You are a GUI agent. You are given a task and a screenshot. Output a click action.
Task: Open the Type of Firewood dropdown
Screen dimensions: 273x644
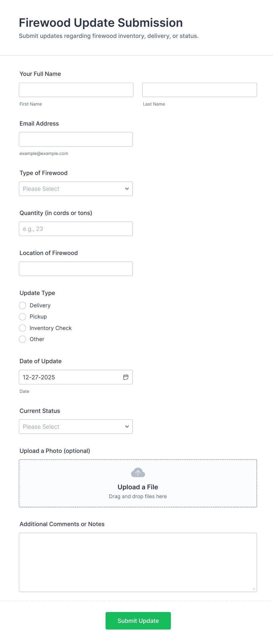75,189
